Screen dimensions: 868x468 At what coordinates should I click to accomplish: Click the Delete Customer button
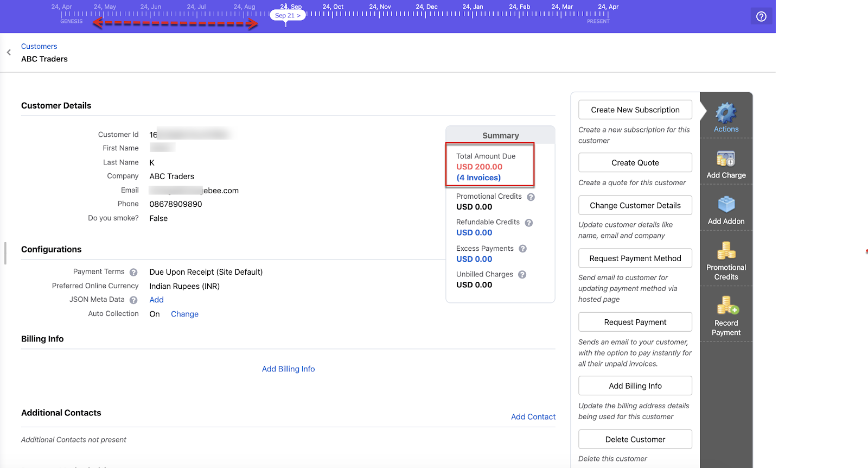pyautogui.click(x=635, y=439)
